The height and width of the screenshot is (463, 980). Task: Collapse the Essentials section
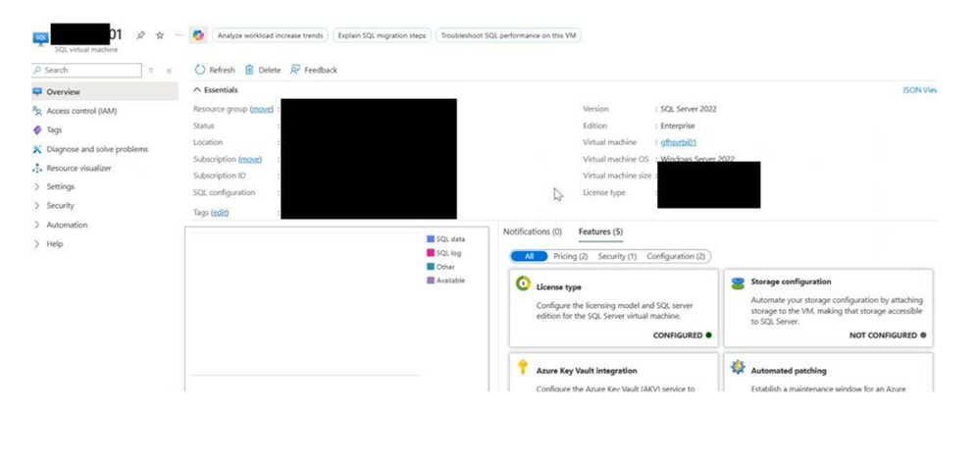pos(216,90)
